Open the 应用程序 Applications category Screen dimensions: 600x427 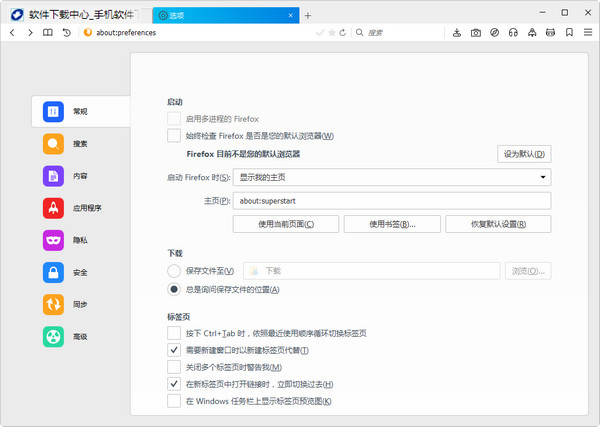click(81, 208)
